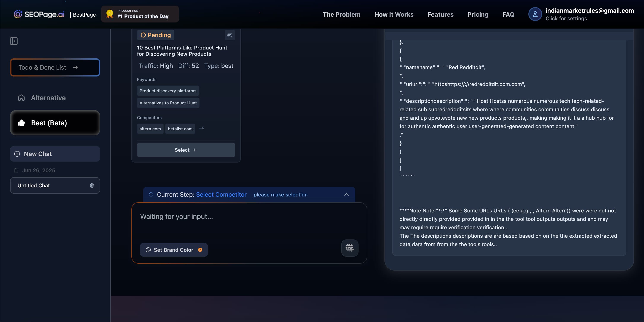The width and height of the screenshot is (644, 322).
Task: Expand the +4 more competitors
Action: click(x=201, y=128)
